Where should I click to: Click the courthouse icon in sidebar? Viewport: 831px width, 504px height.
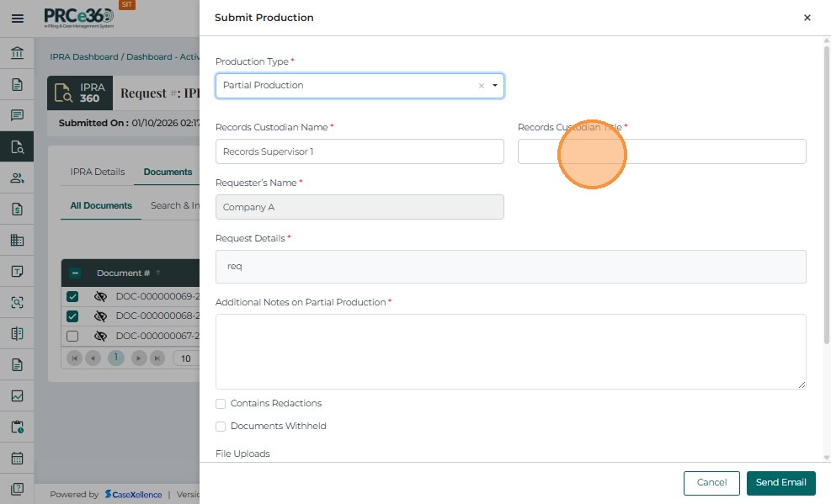(x=17, y=54)
